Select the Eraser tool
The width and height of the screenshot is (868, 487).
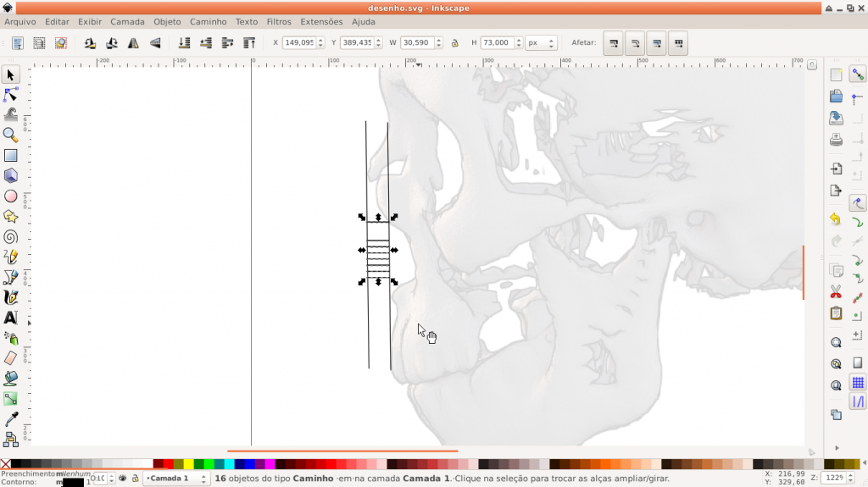pos(10,358)
